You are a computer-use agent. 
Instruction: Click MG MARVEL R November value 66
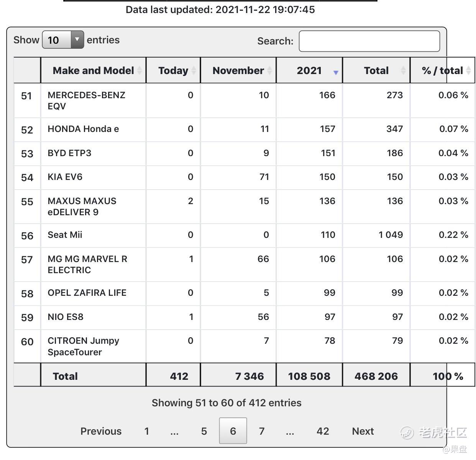tap(263, 259)
